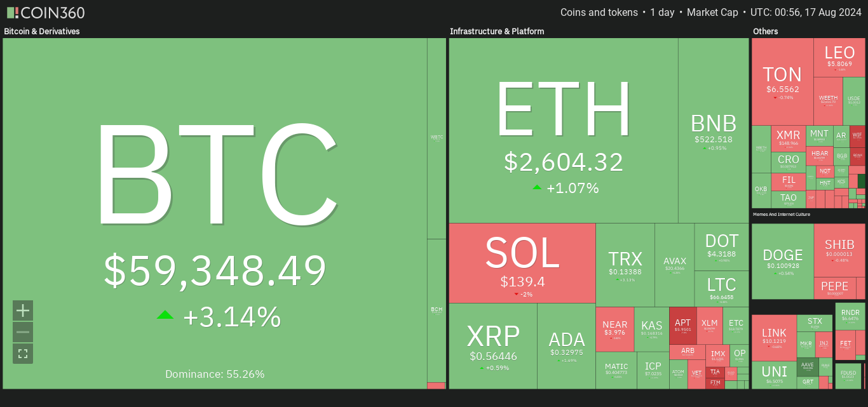The image size is (868, 407).
Task: Open the BTC tile
Action: click(215, 213)
